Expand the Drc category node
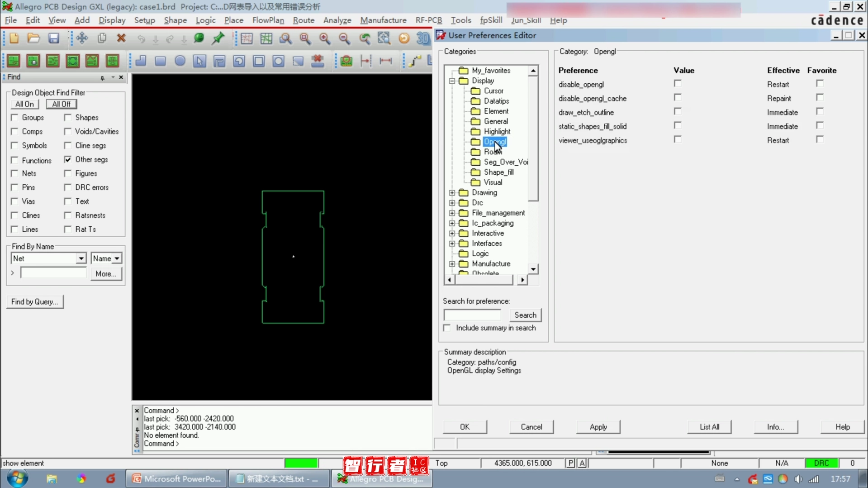868x488 pixels. (452, 203)
